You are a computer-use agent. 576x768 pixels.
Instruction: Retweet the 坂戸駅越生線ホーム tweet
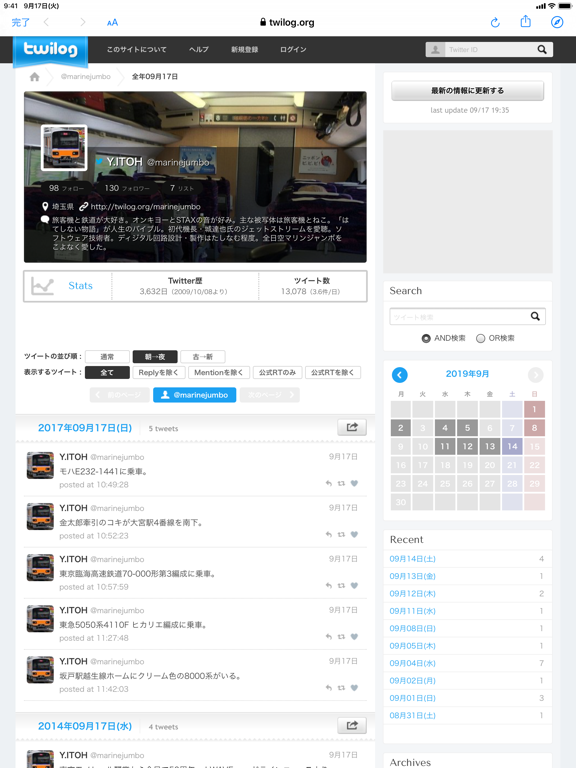click(x=341, y=688)
